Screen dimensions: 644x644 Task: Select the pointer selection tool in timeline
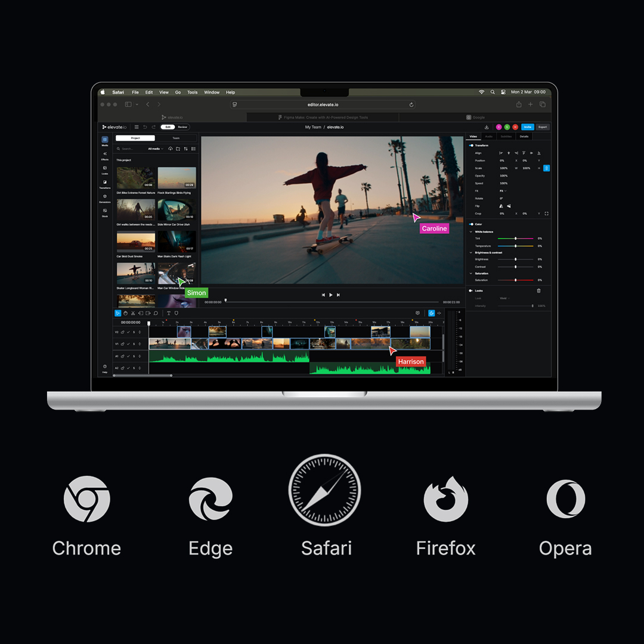(x=118, y=314)
